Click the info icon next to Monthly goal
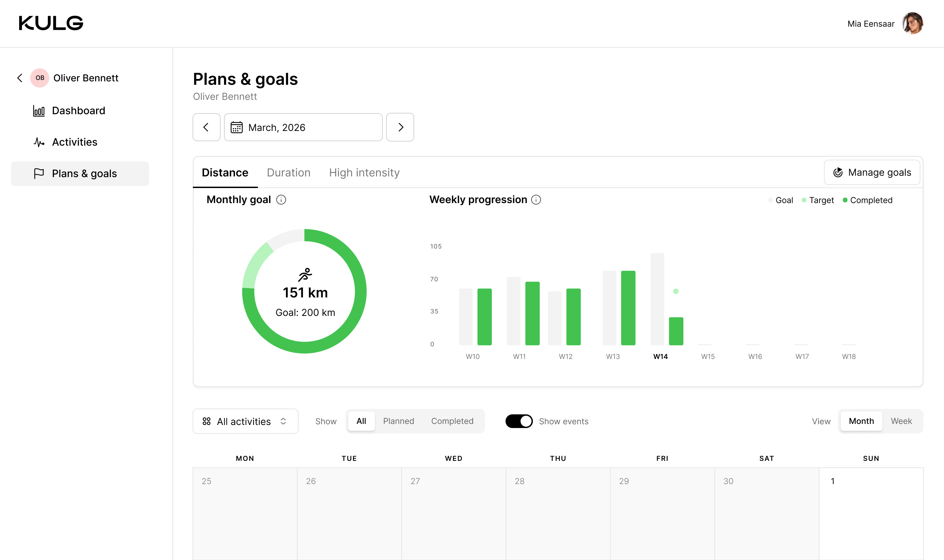944x560 pixels. coord(281,200)
